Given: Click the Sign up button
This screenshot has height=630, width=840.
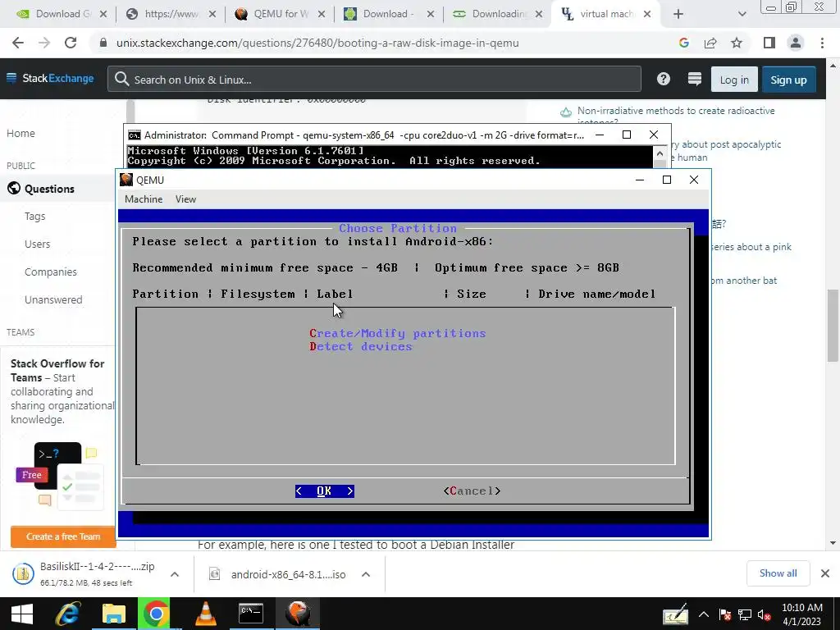Looking at the screenshot, I should click(x=788, y=80).
